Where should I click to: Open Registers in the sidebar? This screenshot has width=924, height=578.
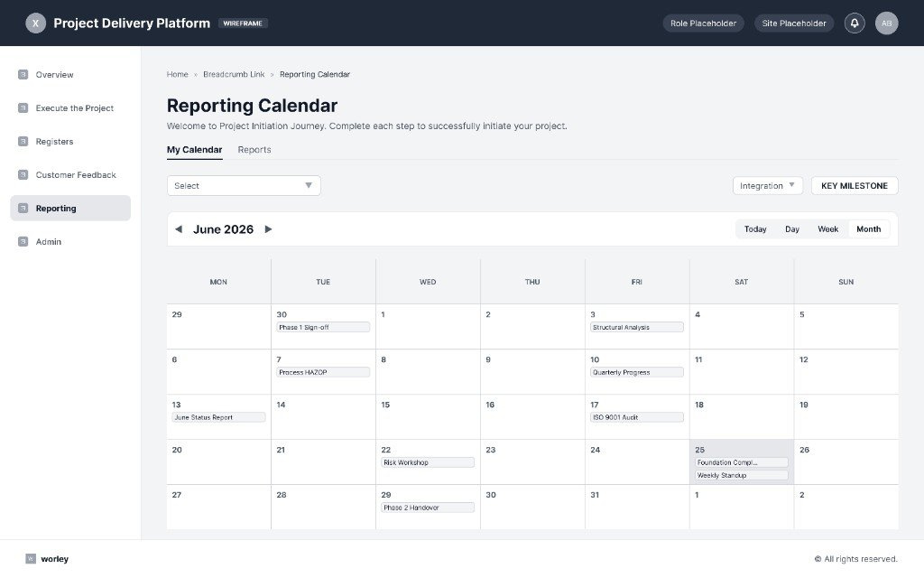(70, 142)
